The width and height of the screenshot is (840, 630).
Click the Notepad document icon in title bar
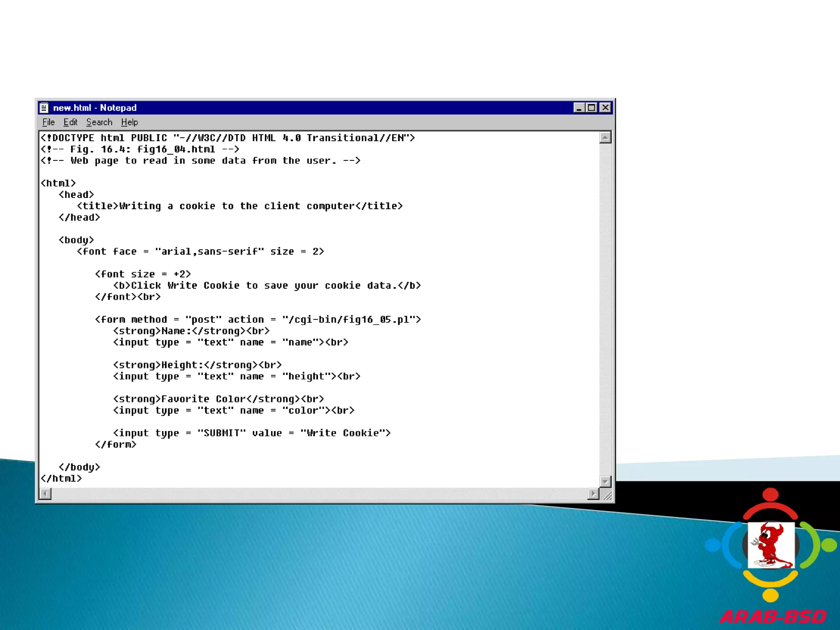tap(44, 107)
